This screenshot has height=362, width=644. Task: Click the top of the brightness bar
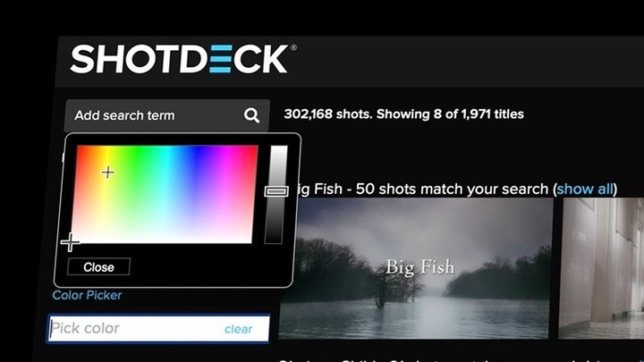point(278,150)
